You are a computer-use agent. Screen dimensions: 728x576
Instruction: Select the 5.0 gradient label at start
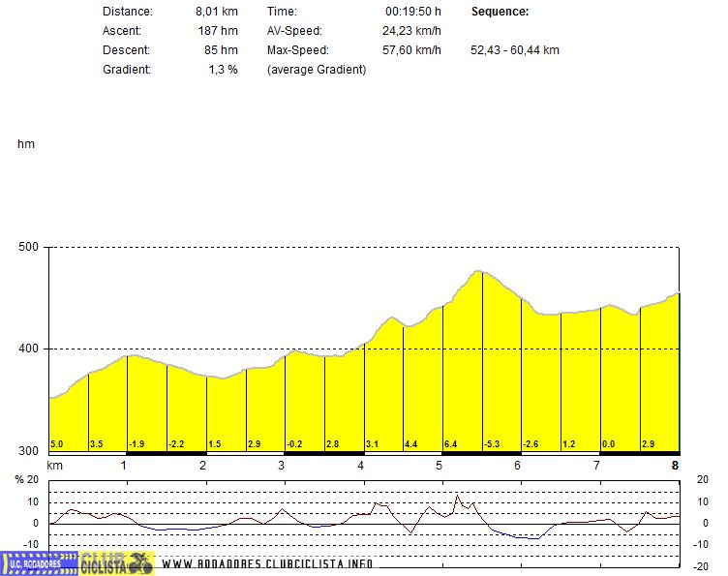tap(56, 444)
